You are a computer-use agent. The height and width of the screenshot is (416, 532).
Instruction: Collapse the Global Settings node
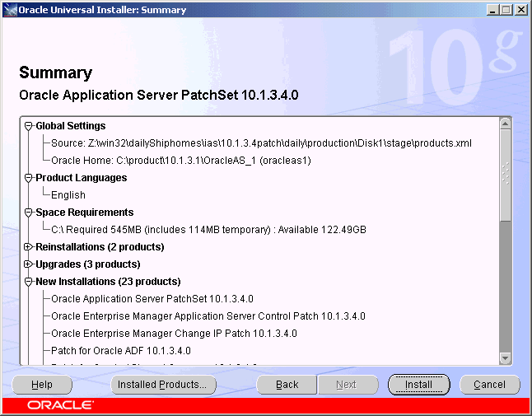[29, 126]
